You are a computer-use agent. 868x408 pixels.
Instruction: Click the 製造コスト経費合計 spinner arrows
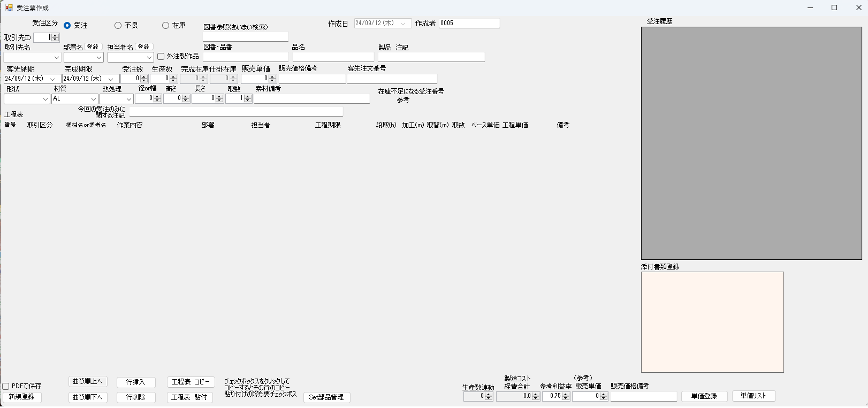pos(536,396)
